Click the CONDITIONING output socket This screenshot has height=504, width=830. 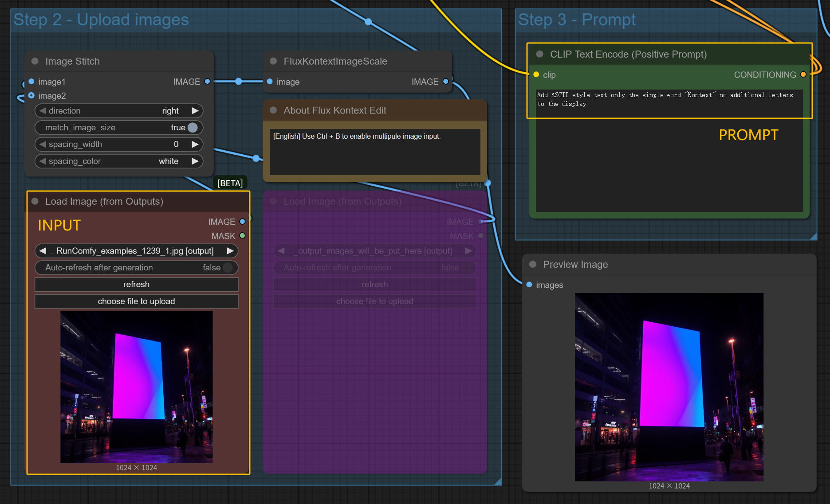coord(803,74)
